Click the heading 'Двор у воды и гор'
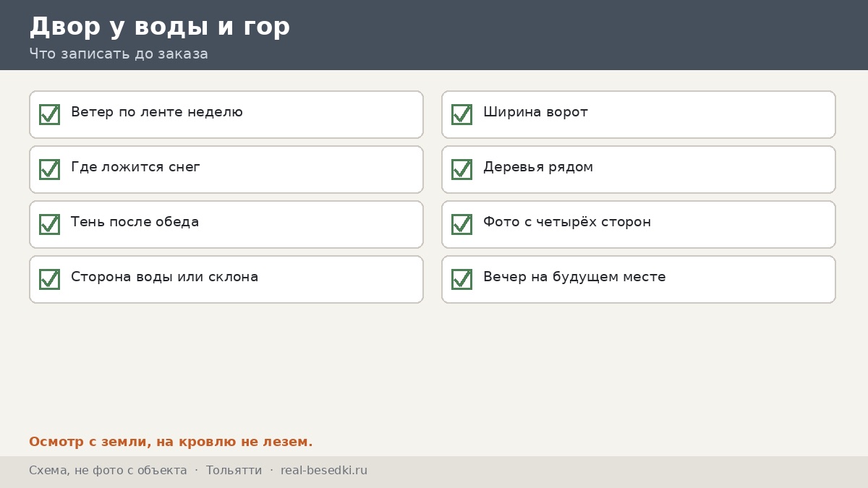Screen dimensions: 868x488 pos(159,27)
